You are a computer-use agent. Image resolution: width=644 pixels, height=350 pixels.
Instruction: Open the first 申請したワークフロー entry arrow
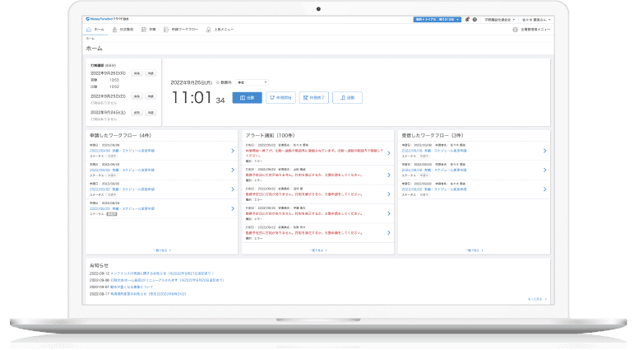[233, 151]
